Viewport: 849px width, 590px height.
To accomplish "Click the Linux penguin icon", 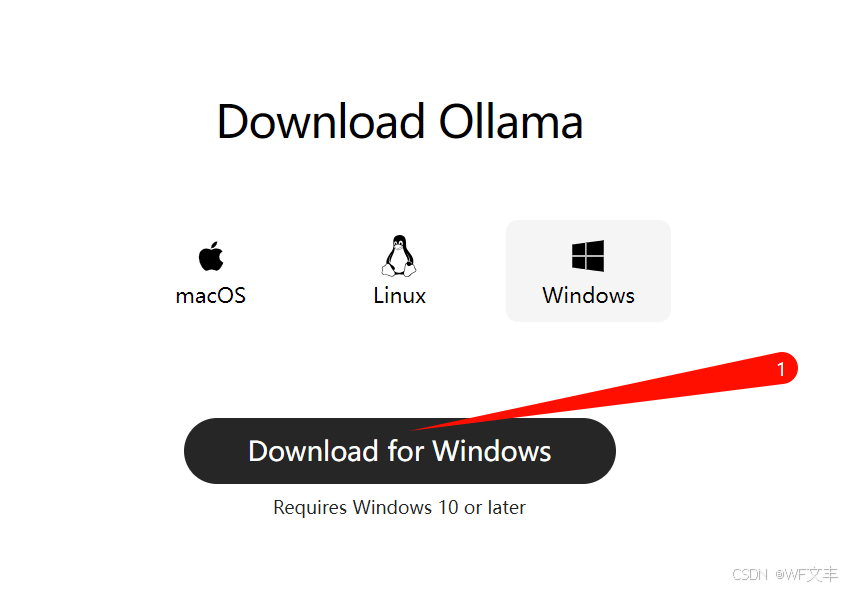I will coord(399,255).
